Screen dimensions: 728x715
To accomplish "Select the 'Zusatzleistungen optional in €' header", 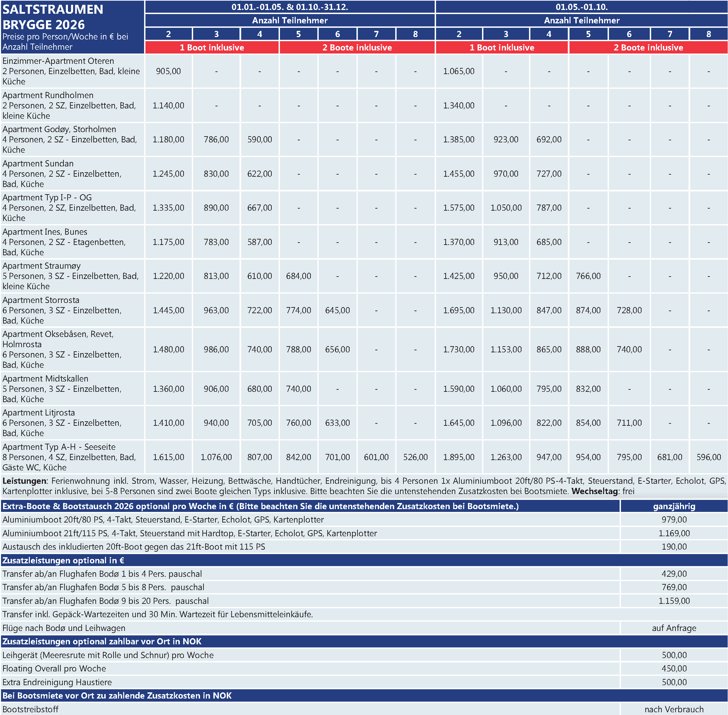I will (x=63, y=561).
